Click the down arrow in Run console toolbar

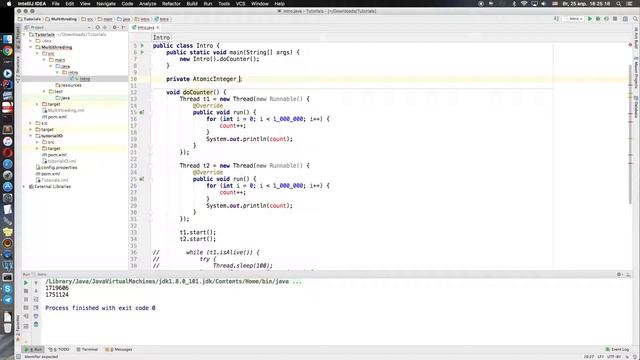tap(36, 291)
